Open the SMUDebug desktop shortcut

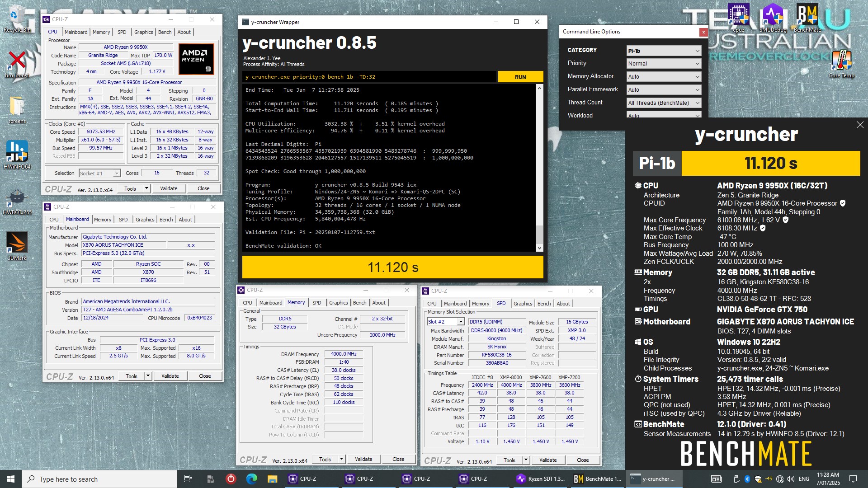773,18
